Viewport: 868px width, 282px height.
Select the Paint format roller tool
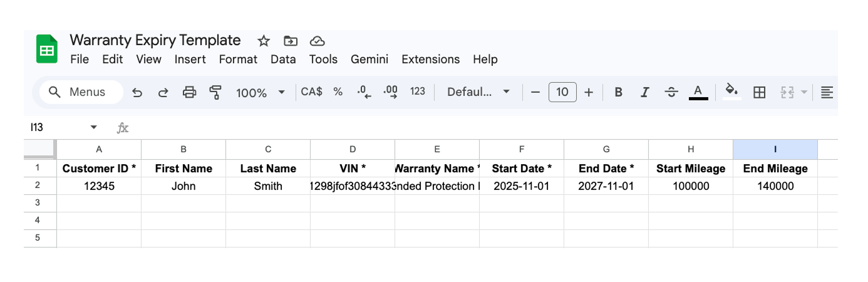(x=215, y=93)
